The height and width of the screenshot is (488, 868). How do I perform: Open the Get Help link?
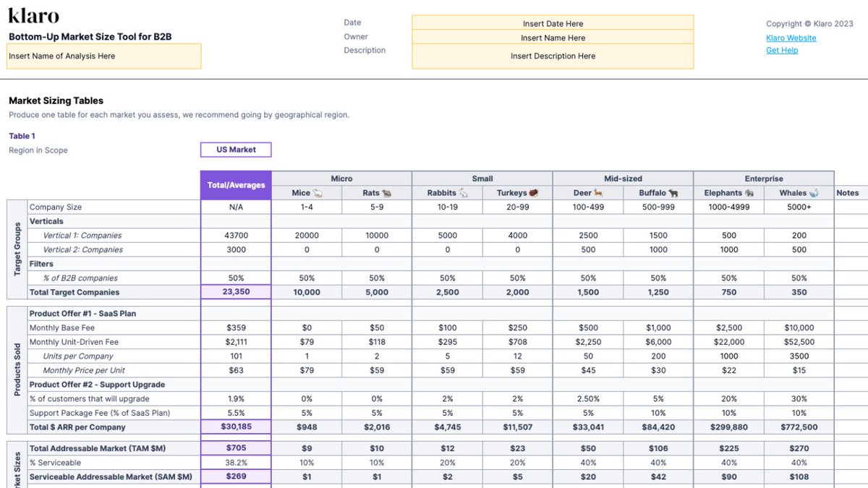[782, 51]
